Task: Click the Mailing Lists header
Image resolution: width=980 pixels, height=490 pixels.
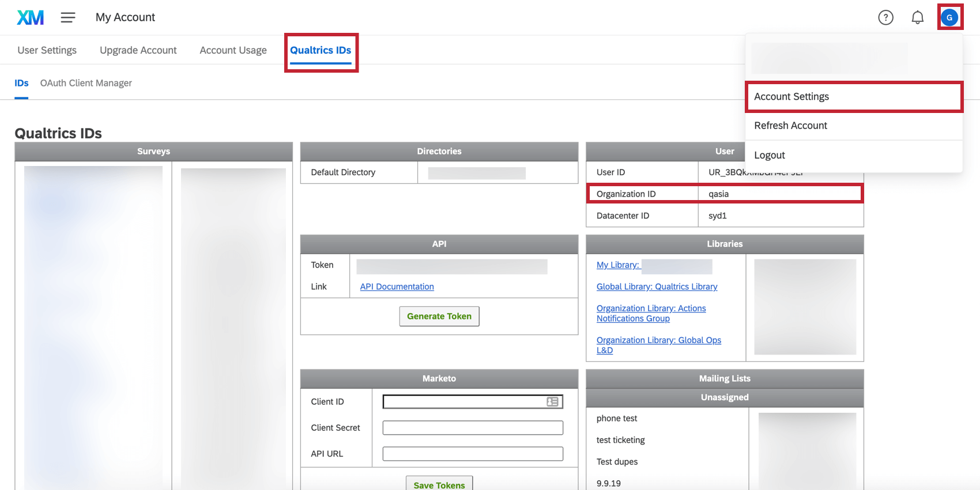Action: pyautogui.click(x=725, y=378)
